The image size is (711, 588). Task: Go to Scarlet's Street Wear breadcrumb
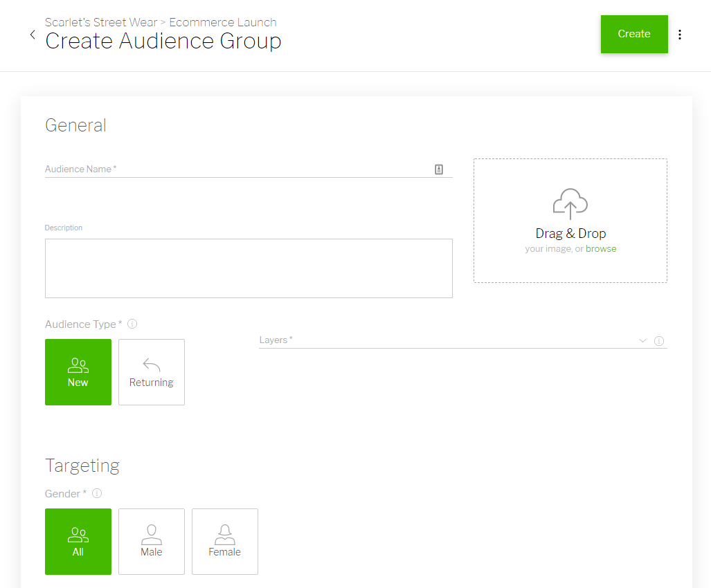tap(100, 22)
